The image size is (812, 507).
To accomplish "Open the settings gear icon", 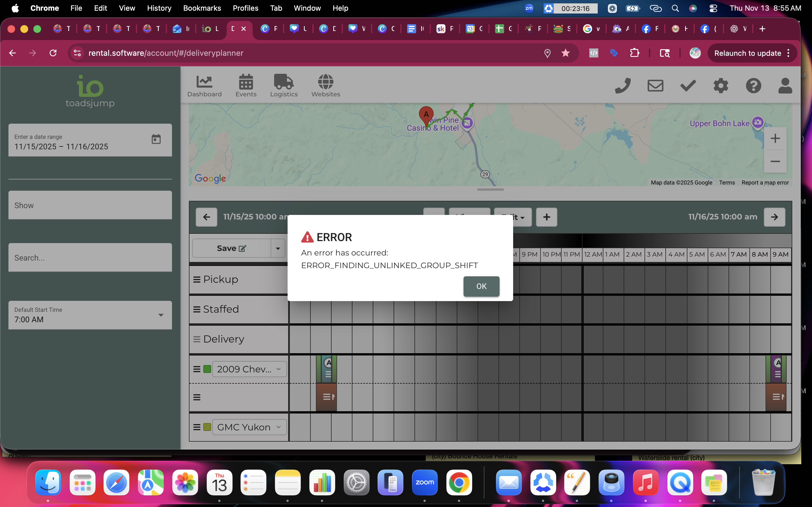I will click(x=720, y=86).
